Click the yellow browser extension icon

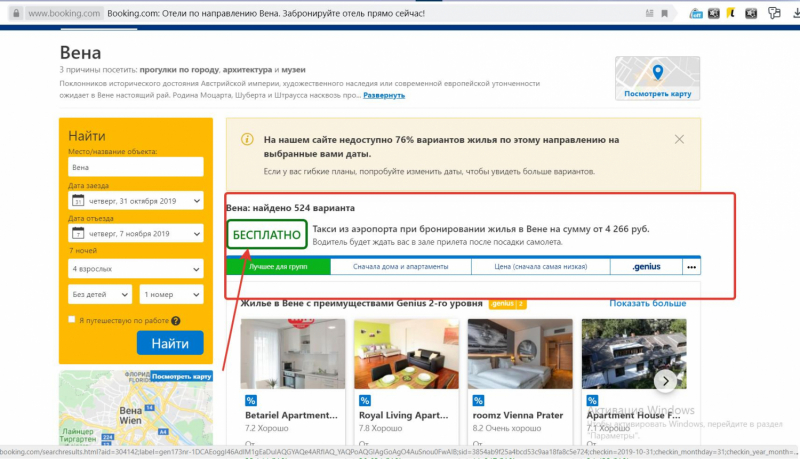point(731,13)
